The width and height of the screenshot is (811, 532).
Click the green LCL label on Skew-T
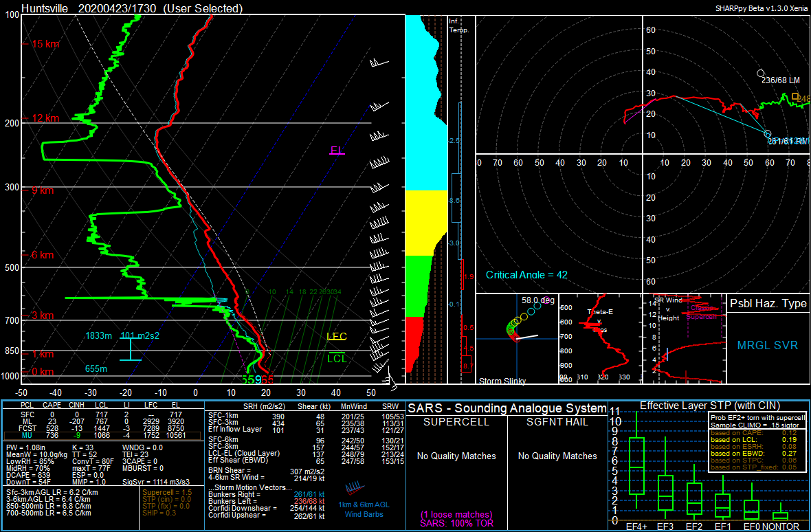tap(337, 358)
